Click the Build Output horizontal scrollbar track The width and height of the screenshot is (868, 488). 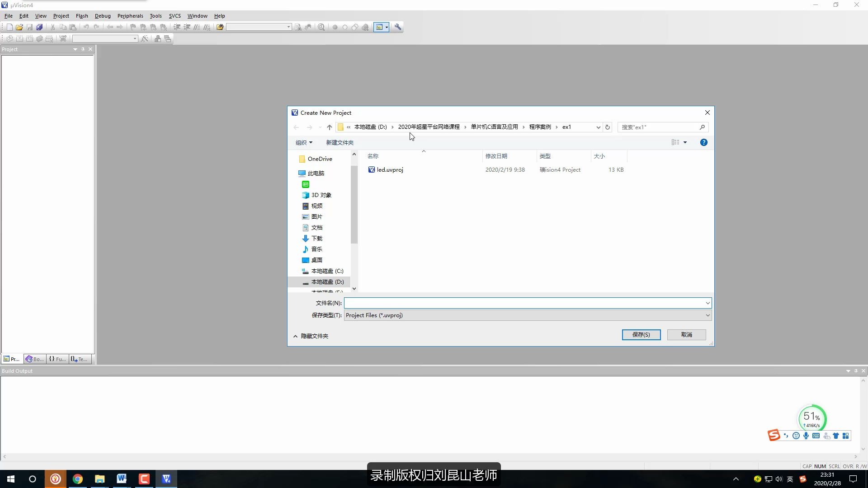pos(429,457)
